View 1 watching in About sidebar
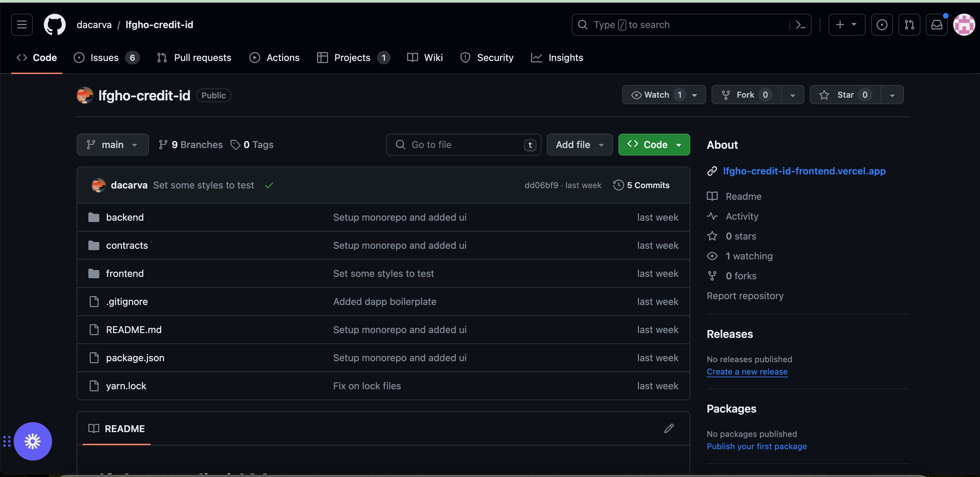 coord(740,256)
